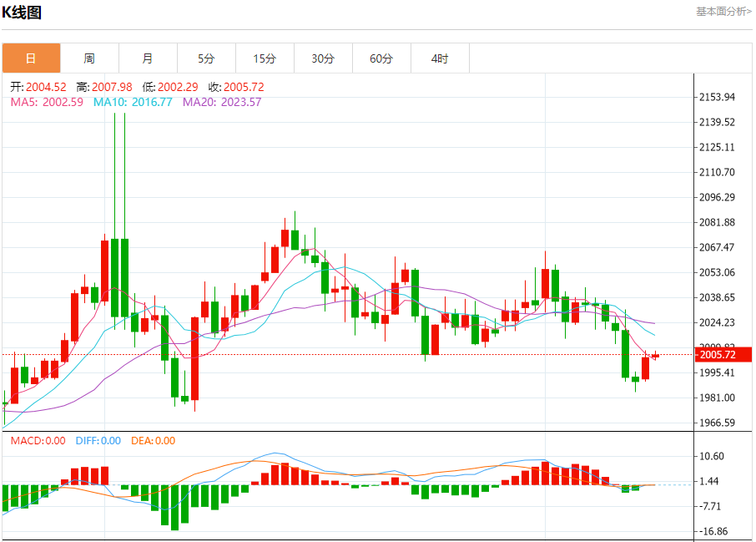Open the 5分 interval tab
756x542 pixels.
click(206, 58)
